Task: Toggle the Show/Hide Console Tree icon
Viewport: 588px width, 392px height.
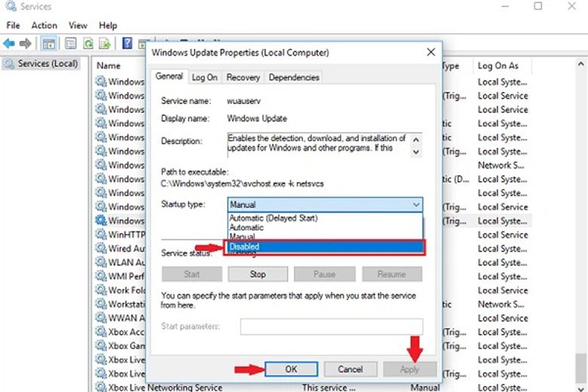Action: click(x=49, y=44)
